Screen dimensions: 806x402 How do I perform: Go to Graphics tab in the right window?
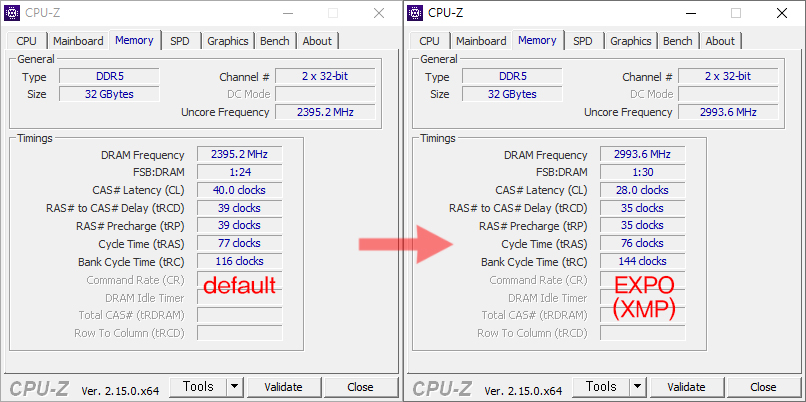631,41
